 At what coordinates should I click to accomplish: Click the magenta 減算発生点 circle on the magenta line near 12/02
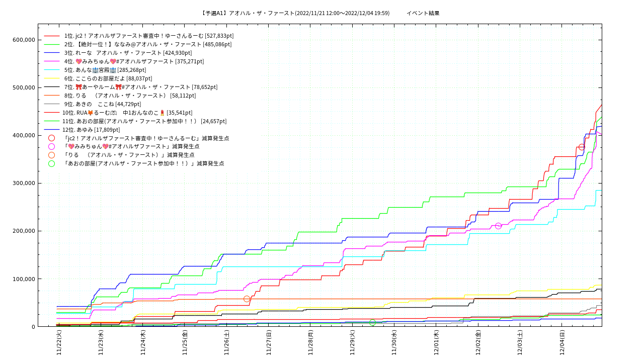[x=498, y=226]
